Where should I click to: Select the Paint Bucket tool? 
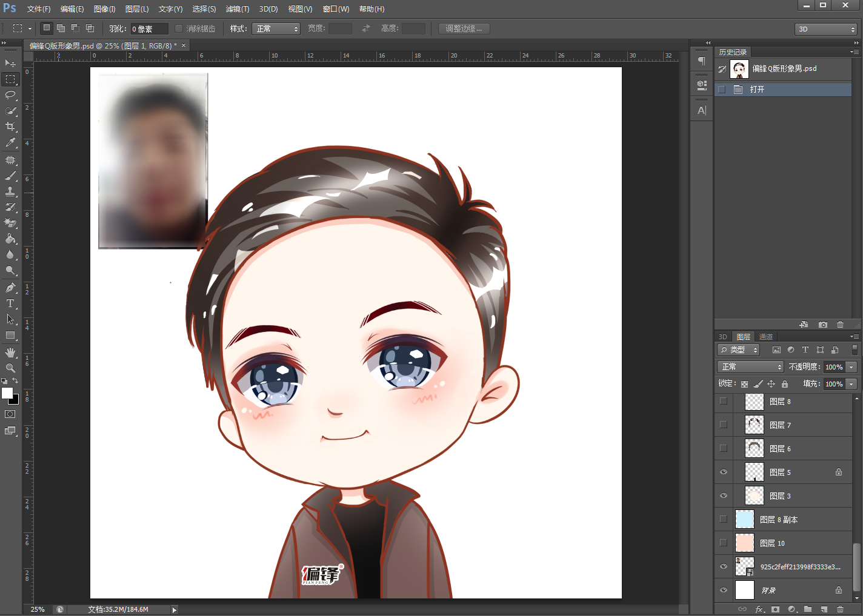click(x=10, y=239)
